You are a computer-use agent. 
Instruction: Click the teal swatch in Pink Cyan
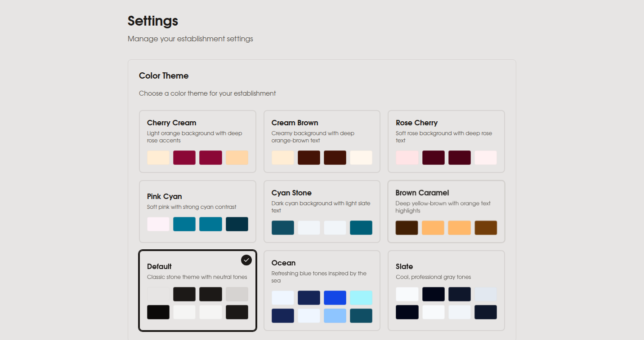(x=184, y=224)
